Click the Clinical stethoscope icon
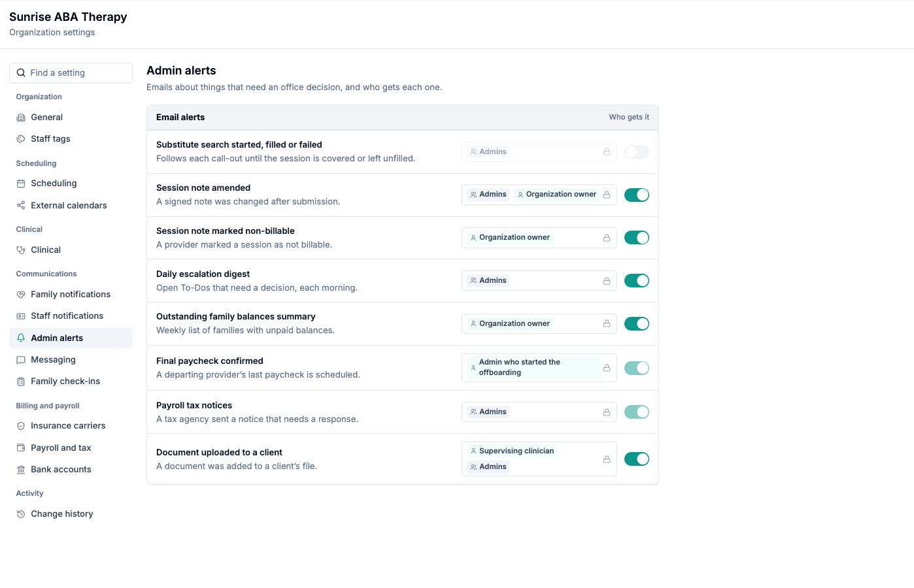Image resolution: width=914 pixels, height=588 pixels. (x=21, y=250)
